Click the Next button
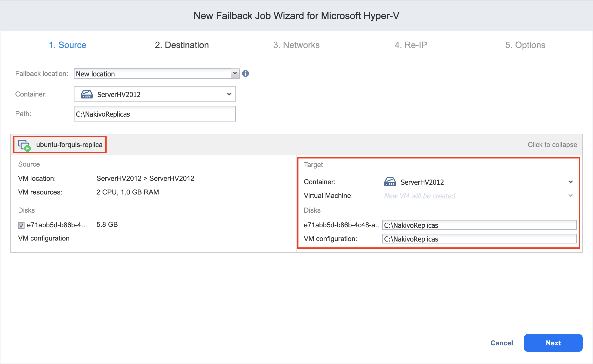Screen dimensions: 593x364 pyautogui.click(x=553, y=343)
